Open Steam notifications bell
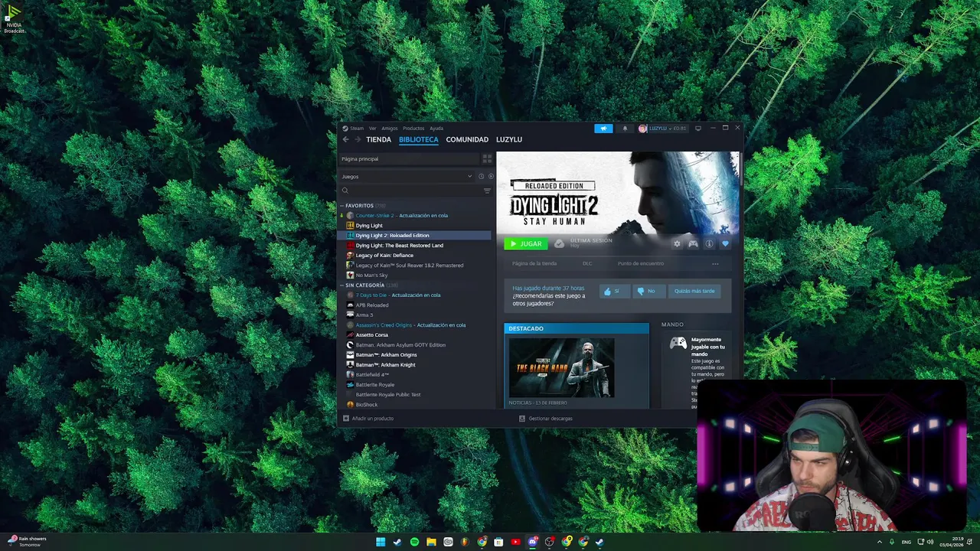This screenshot has height=551, width=980. (625, 129)
